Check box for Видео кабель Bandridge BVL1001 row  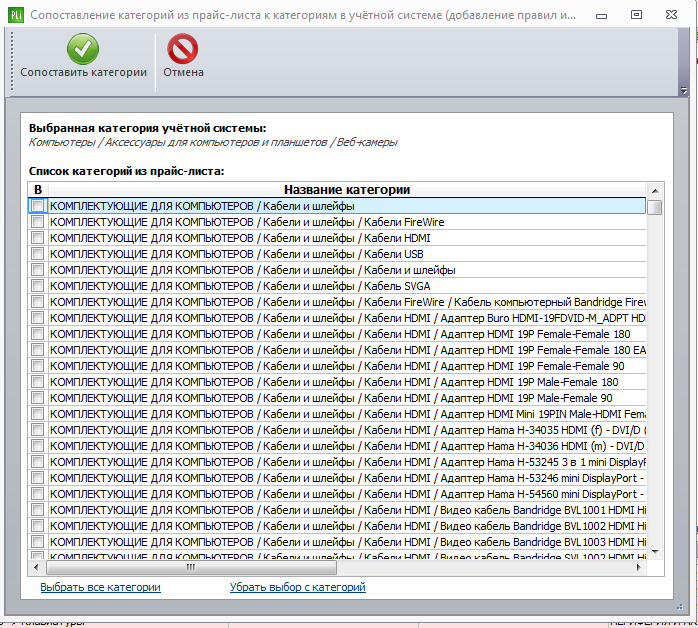(x=38, y=510)
